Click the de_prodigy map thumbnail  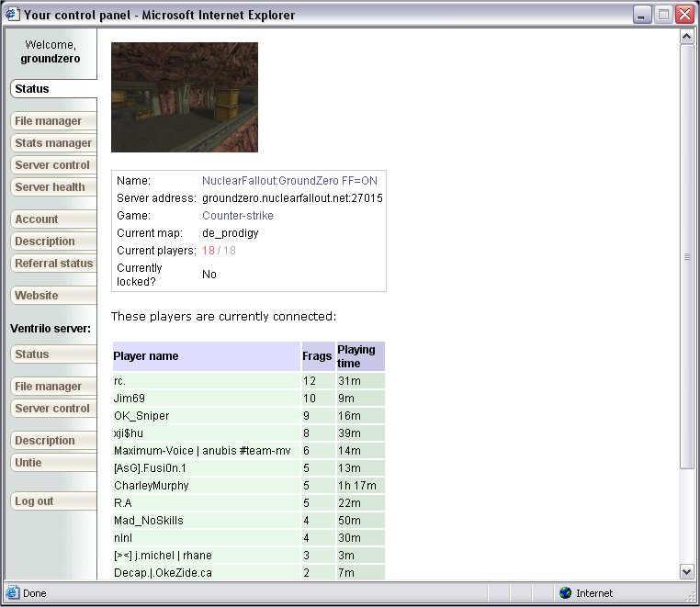185,97
